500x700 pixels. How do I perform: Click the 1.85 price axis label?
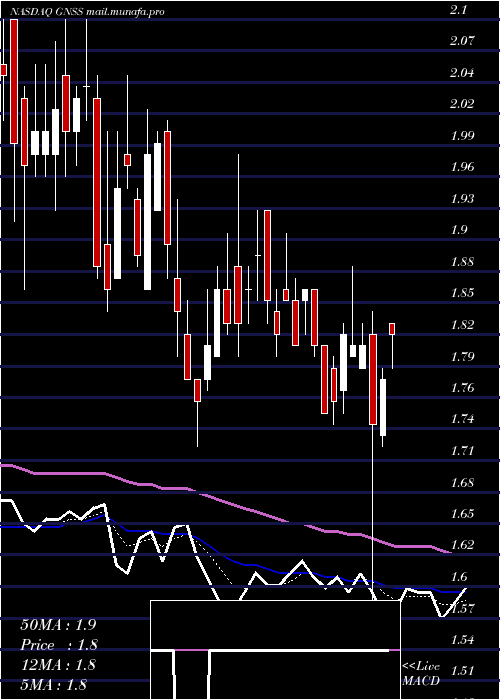click(x=462, y=293)
